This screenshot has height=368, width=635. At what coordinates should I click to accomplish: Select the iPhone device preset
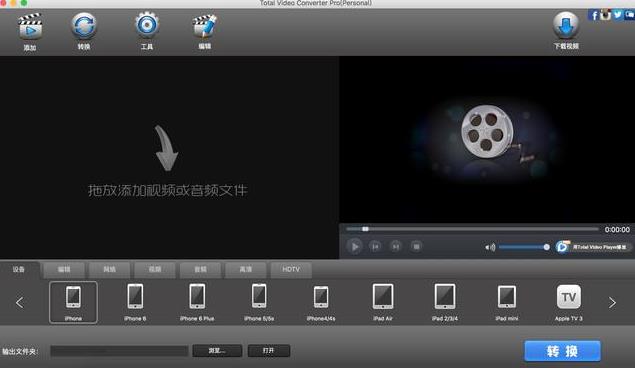point(73,302)
